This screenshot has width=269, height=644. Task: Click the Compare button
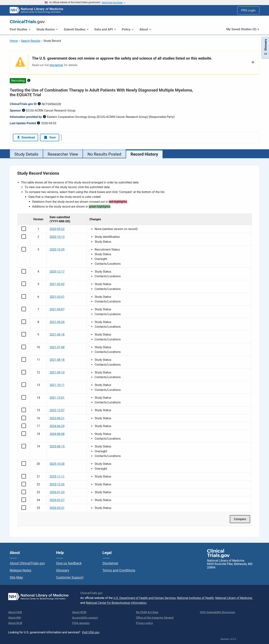point(240,519)
